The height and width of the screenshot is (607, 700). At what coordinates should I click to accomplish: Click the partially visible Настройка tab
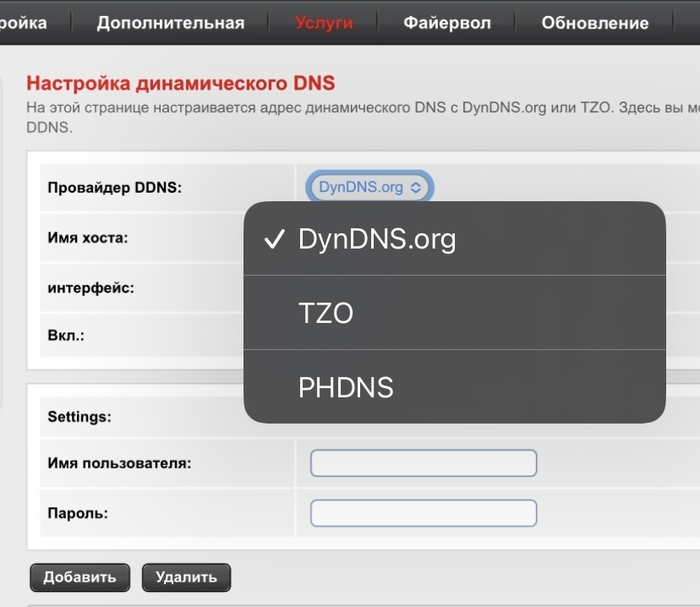pyautogui.click(x=22, y=23)
